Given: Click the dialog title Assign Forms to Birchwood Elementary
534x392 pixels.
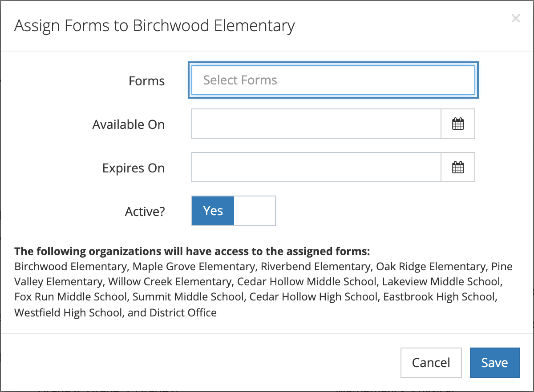Looking at the screenshot, I should [x=154, y=25].
